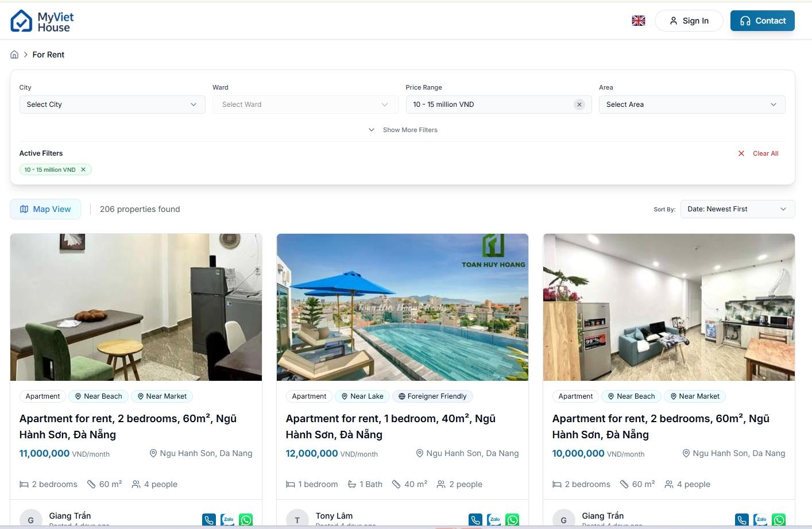Screen dimensions: 812x529
Task: Open Zalo chat for Tony Lâm listing
Action: pyautogui.click(x=494, y=520)
